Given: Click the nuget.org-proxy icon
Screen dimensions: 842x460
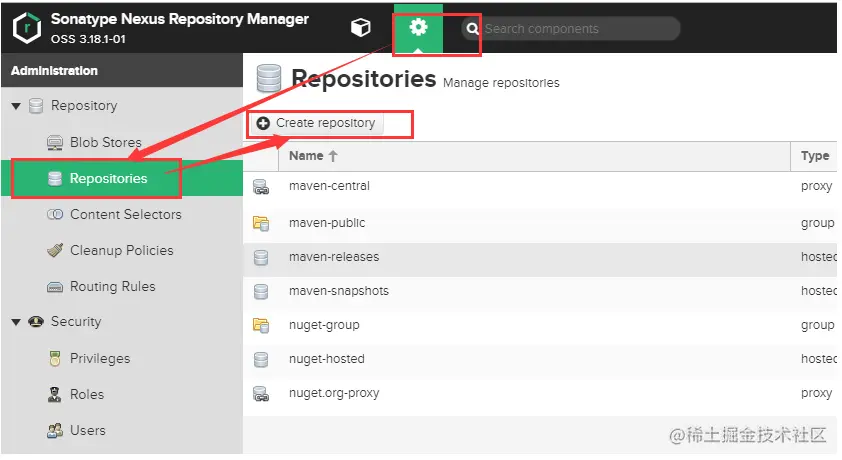Looking at the screenshot, I should coord(261,394).
